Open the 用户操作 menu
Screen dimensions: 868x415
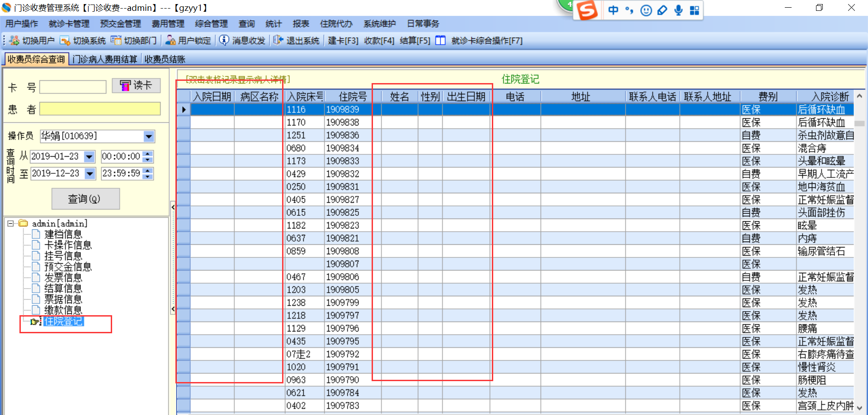click(x=22, y=23)
